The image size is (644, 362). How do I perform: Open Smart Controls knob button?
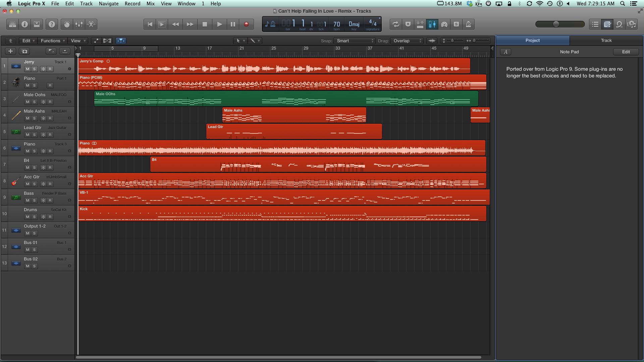[67, 24]
